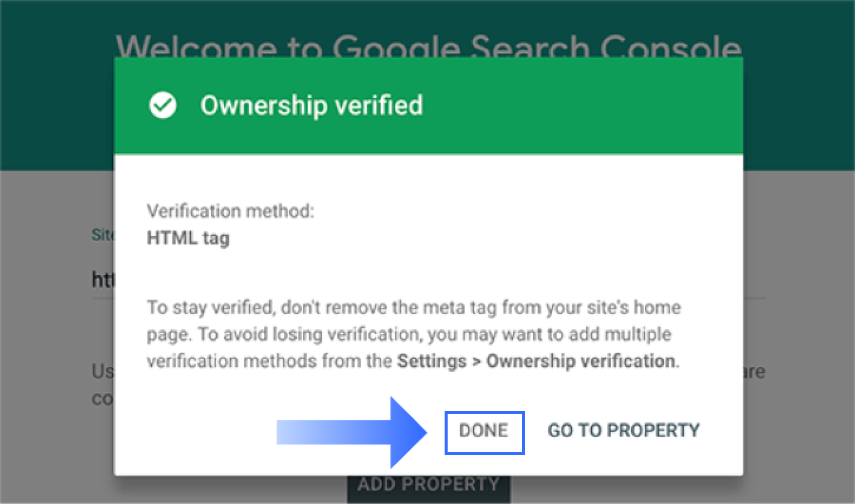This screenshot has width=855, height=504.
Task: Click the bold Settings text
Action: coord(432,361)
